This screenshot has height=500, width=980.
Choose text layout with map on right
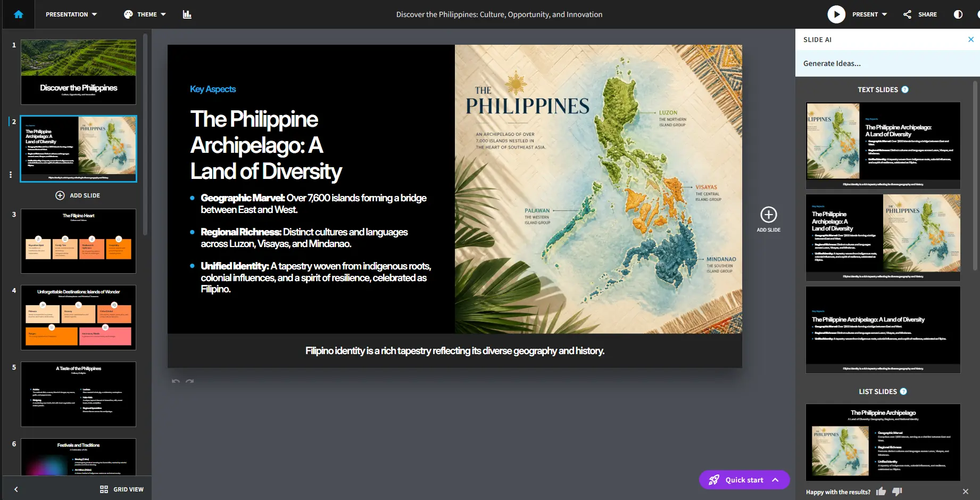pyautogui.click(x=883, y=237)
